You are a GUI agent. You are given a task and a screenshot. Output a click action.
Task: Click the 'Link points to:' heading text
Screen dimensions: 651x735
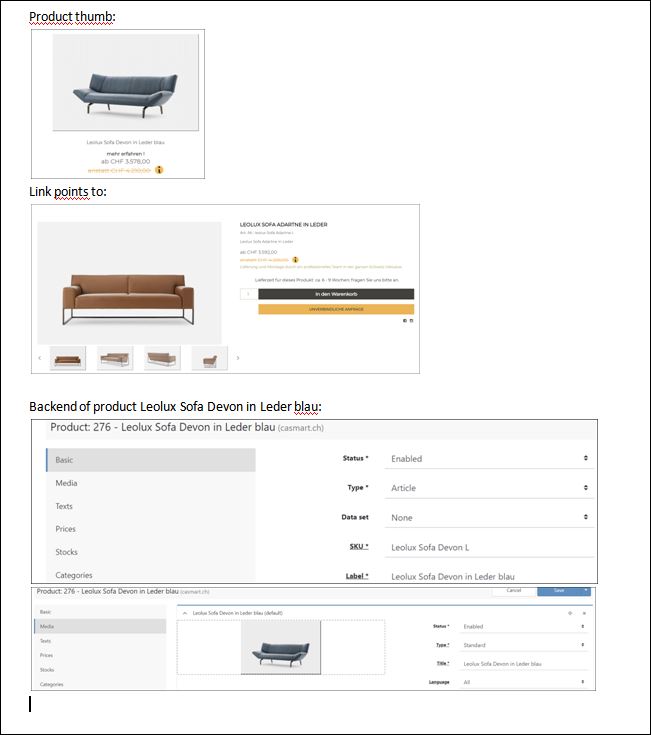pos(68,191)
